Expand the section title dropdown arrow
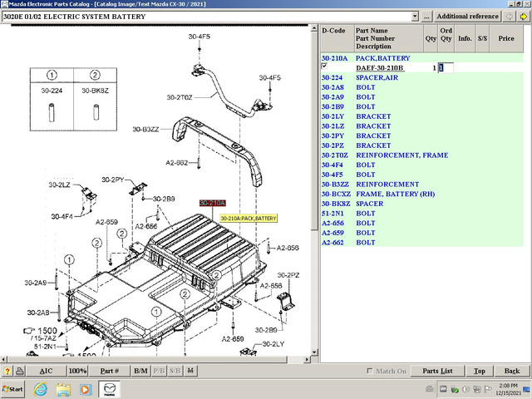The height and width of the screenshot is (399, 532). click(x=415, y=17)
